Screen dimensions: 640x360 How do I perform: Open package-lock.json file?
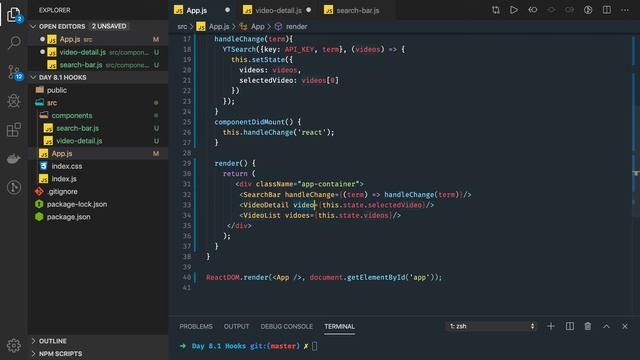[x=98, y=204]
